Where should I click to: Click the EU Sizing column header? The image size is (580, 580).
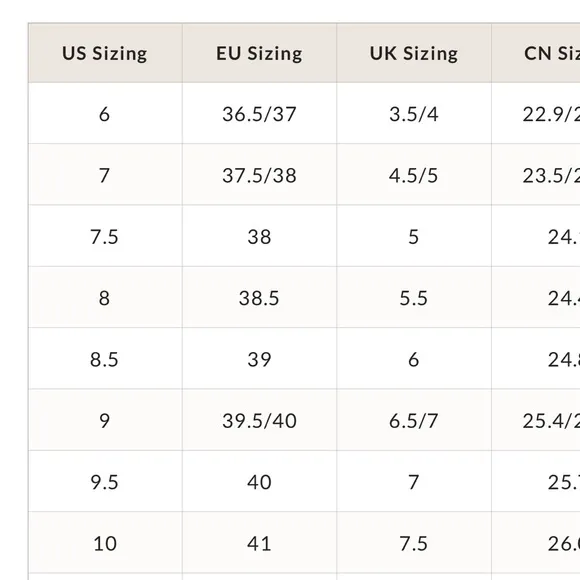tap(259, 53)
